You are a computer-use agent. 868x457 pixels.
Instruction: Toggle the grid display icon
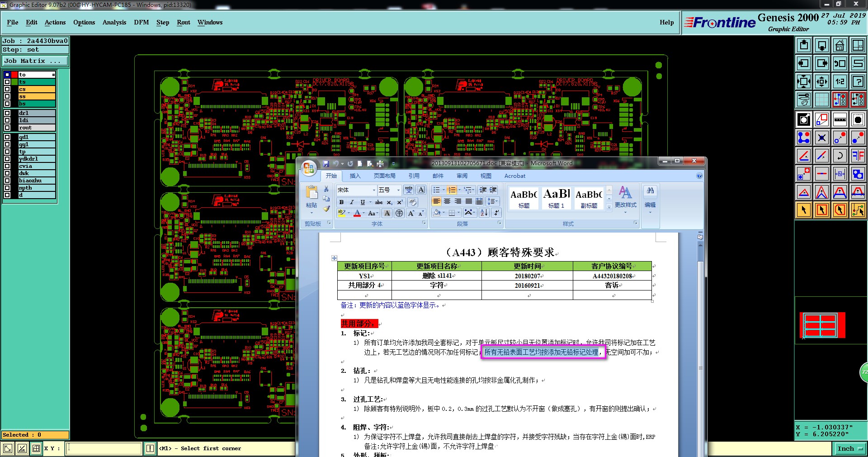[x=821, y=100]
